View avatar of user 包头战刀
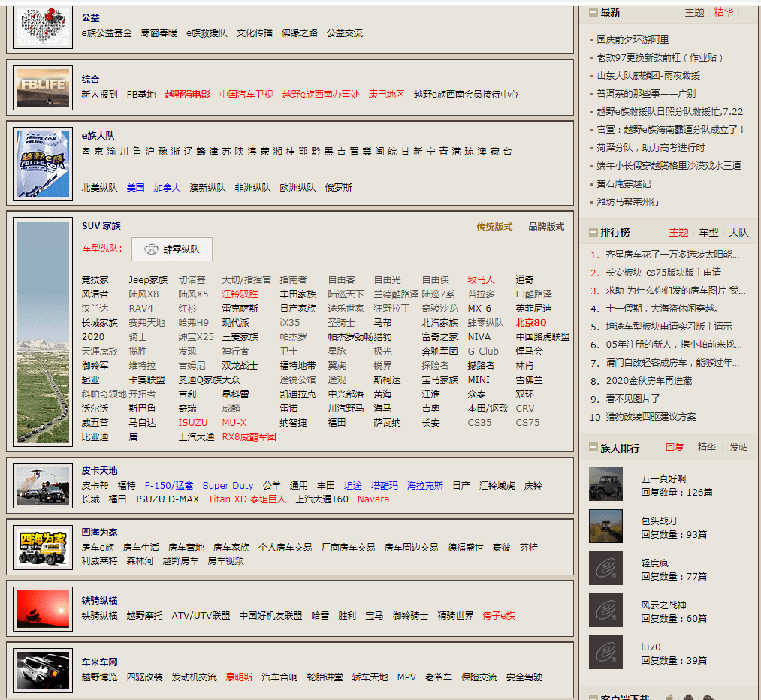This screenshot has width=761, height=700. tap(605, 526)
